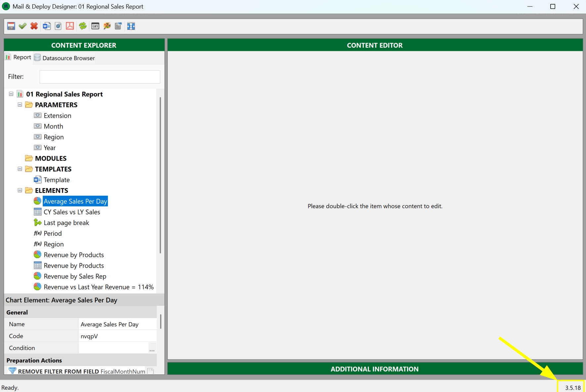Click the green refresh arrows toolbar icon
Screen dimensions: 586x392
click(x=83, y=26)
